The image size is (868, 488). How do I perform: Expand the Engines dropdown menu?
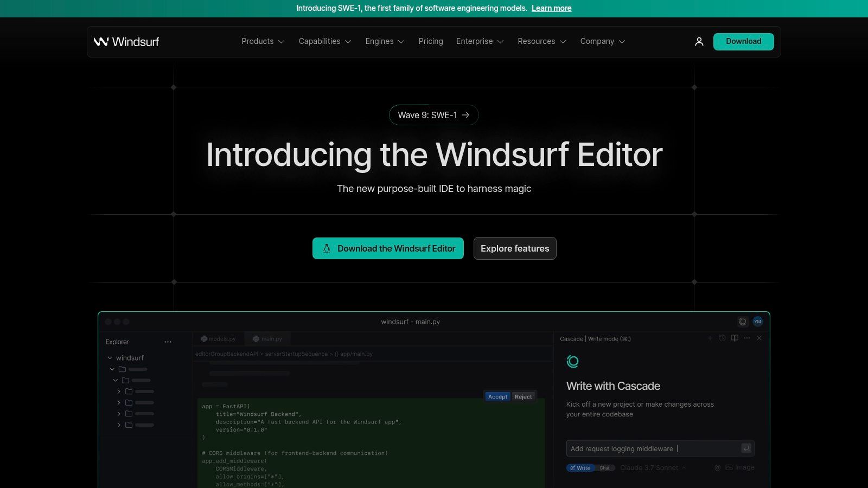(x=385, y=41)
